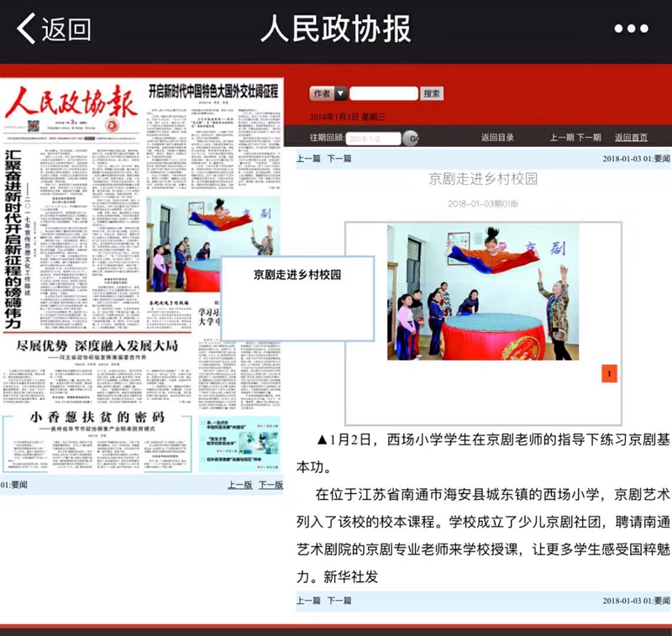
Task: Click the opera photo on the newspaper page
Action: pos(213,244)
